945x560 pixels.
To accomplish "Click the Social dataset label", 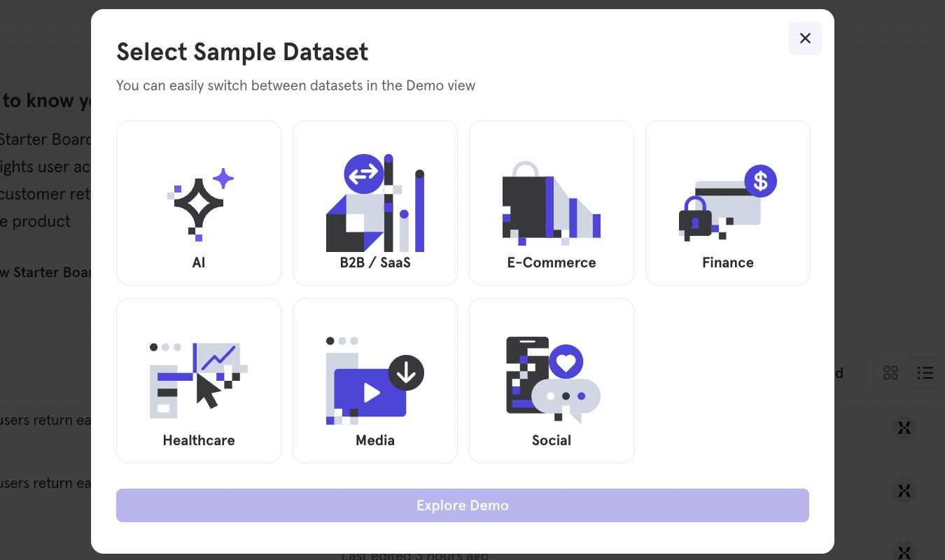I will pyautogui.click(x=552, y=440).
